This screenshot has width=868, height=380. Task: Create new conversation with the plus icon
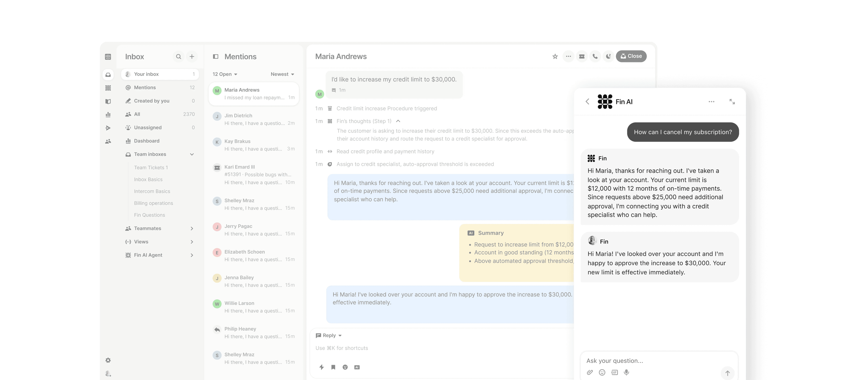pos(192,57)
